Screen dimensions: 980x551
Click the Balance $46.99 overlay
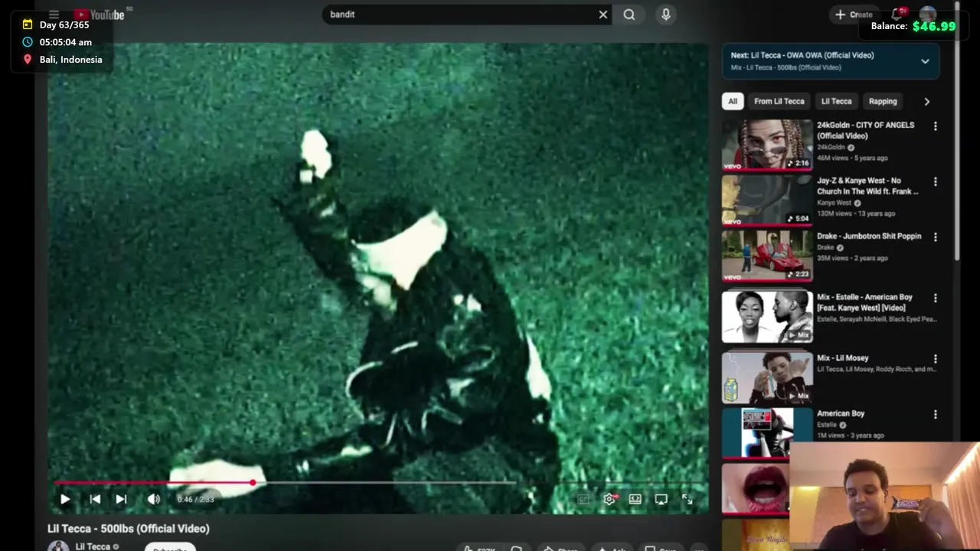coord(913,26)
